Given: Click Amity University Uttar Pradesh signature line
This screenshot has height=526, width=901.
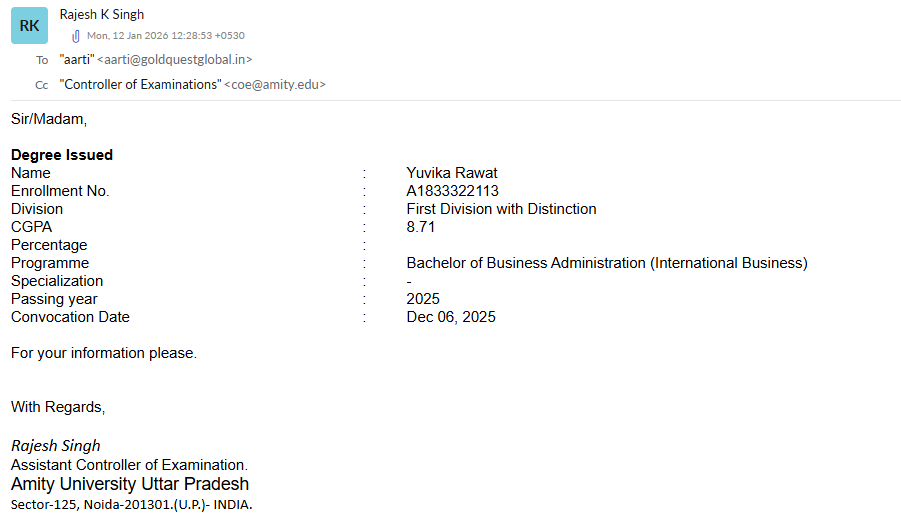Looking at the screenshot, I should coord(130,484).
